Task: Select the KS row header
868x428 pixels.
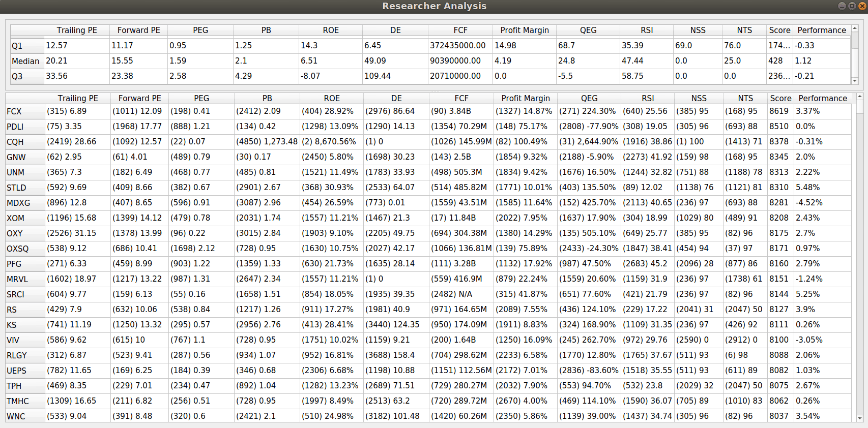Action: point(25,325)
